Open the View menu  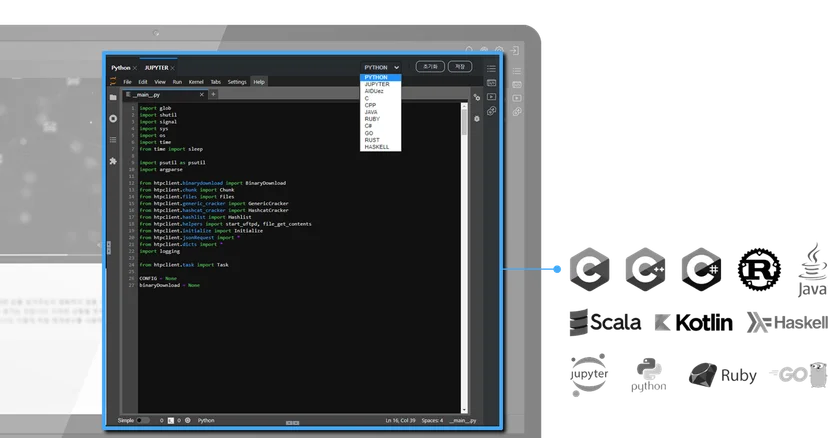coord(159,82)
